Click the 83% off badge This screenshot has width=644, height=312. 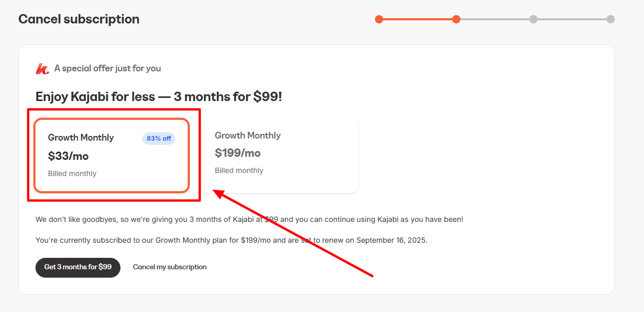(x=159, y=139)
